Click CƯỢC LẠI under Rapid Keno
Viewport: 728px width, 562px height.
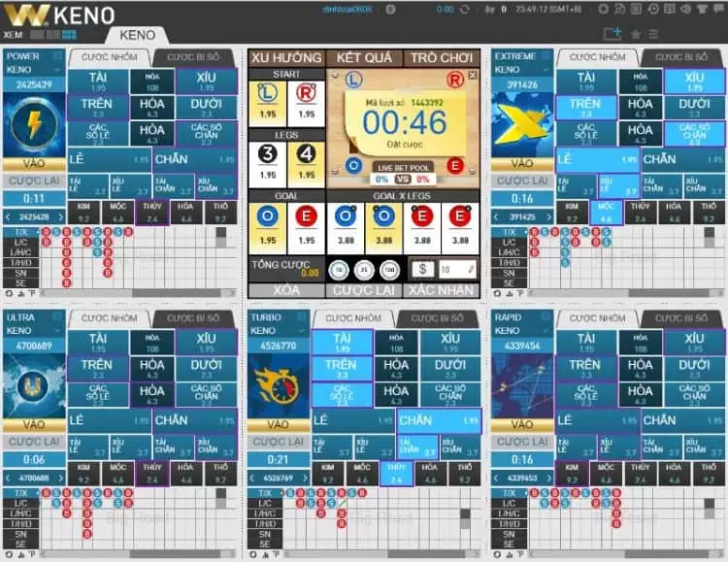pyautogui.click(x=522, y=442)
